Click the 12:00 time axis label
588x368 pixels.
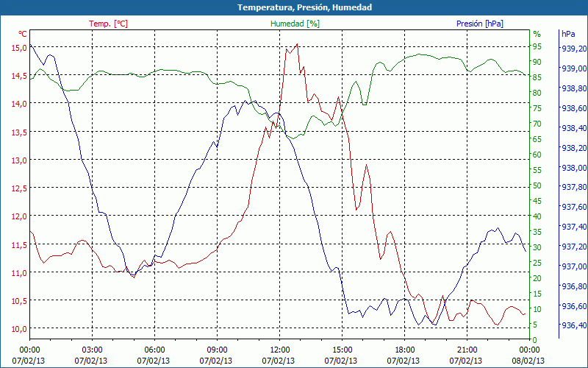pos(280,350)
